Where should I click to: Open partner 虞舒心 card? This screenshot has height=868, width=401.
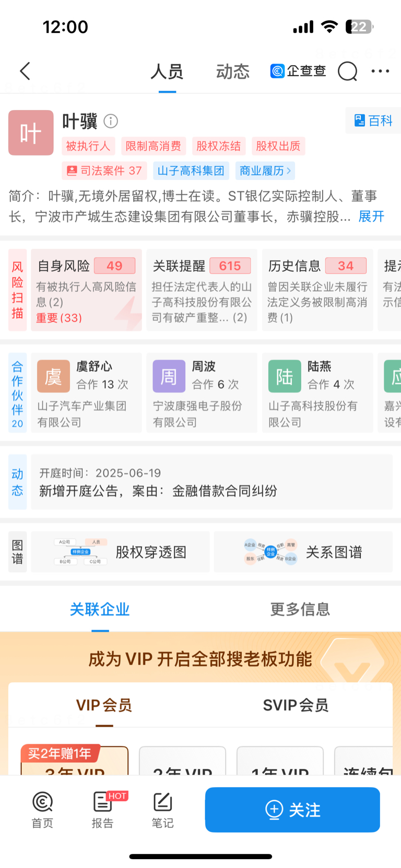coord(86,393)
